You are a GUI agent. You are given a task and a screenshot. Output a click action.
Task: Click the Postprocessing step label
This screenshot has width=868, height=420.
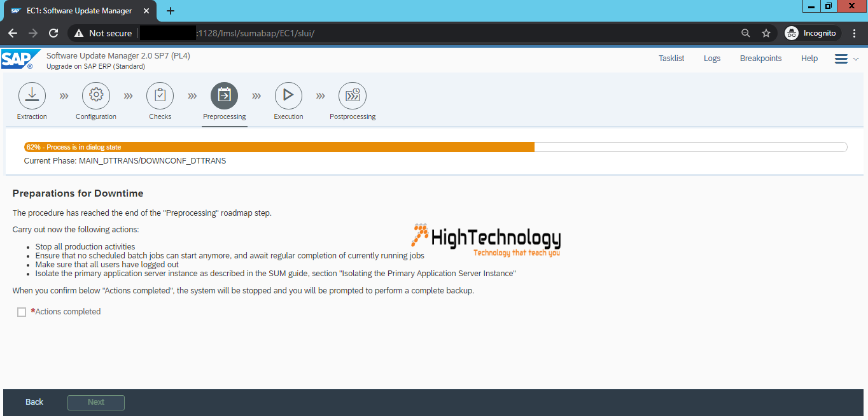(x=353, y=116)
